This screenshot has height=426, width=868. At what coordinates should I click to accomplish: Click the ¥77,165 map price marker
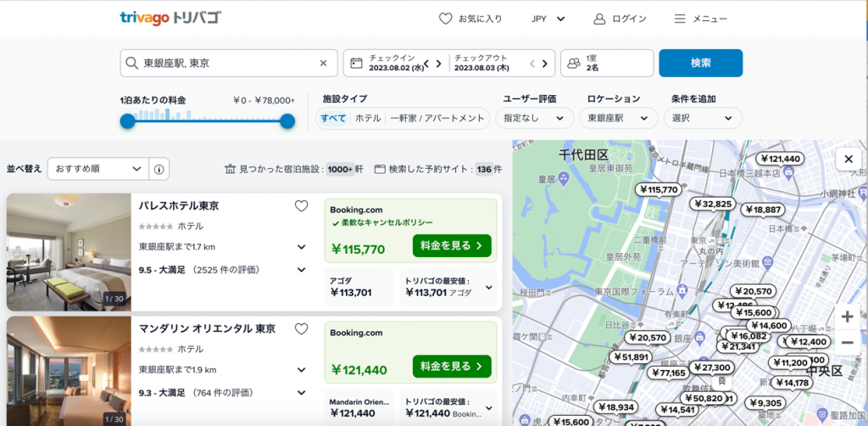pos(669,373)
